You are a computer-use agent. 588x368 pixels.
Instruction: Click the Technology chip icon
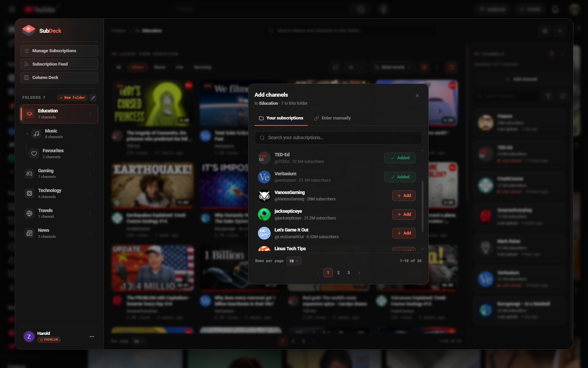click(x=29, y=193)
